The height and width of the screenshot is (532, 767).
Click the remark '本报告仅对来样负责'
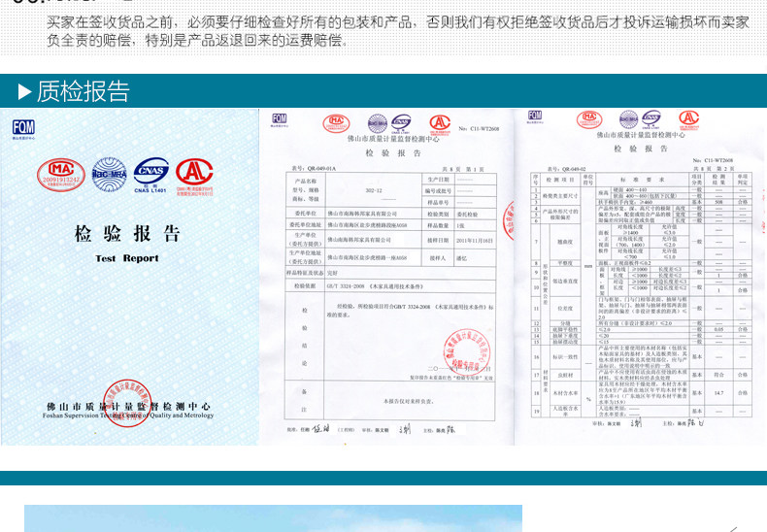pyautogui.click(x=408, y=401)
